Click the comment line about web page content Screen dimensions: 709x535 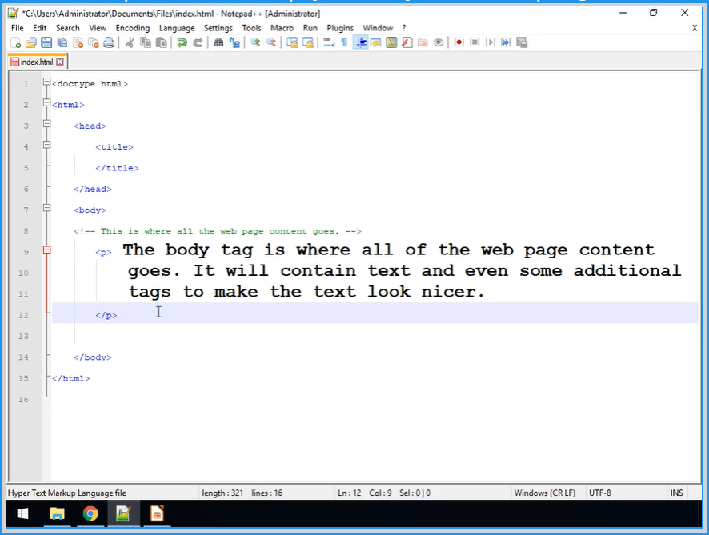(217, 231)
